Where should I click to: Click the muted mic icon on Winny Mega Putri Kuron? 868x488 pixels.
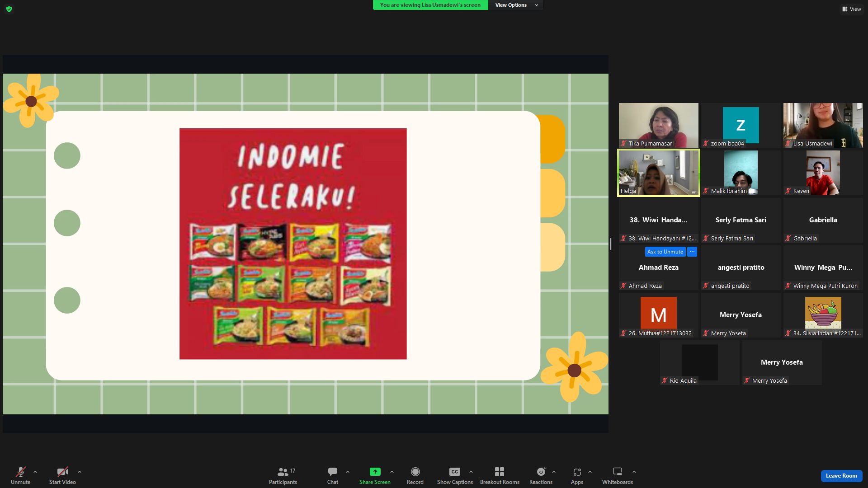(x=788, y=286)
